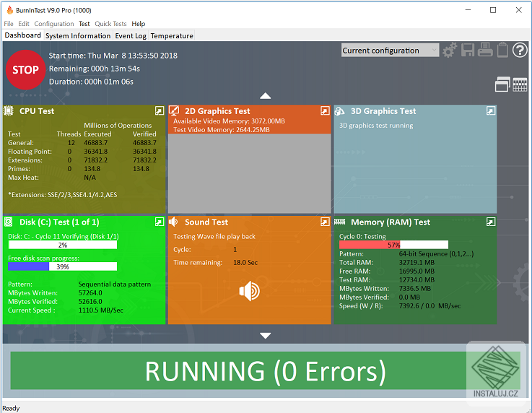This screenshot has height=413, width=532.
Task: Arrange test windows with cascade icon
Action: [502, 84]
